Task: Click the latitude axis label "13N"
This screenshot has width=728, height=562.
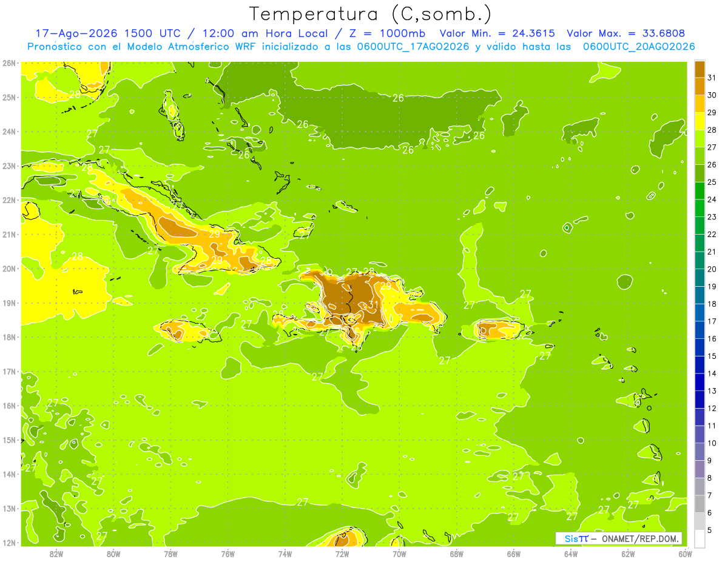Action: tap(9, 508)
